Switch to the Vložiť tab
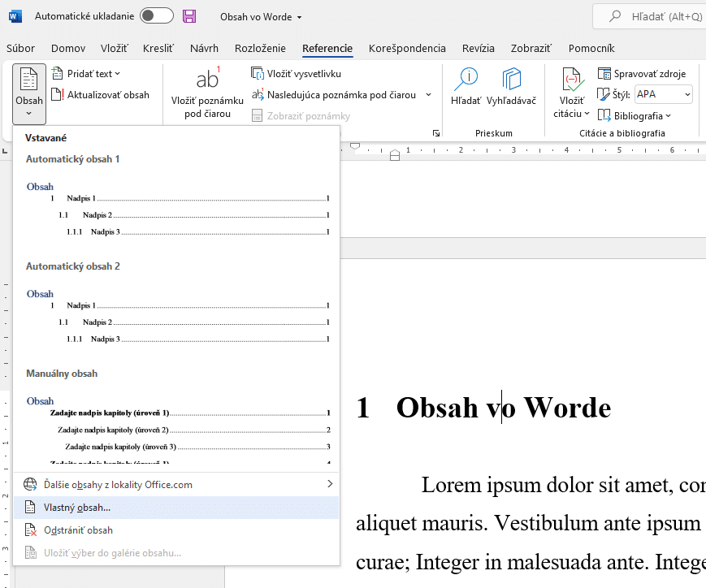 pyautogui.click(x=115, y=48)
